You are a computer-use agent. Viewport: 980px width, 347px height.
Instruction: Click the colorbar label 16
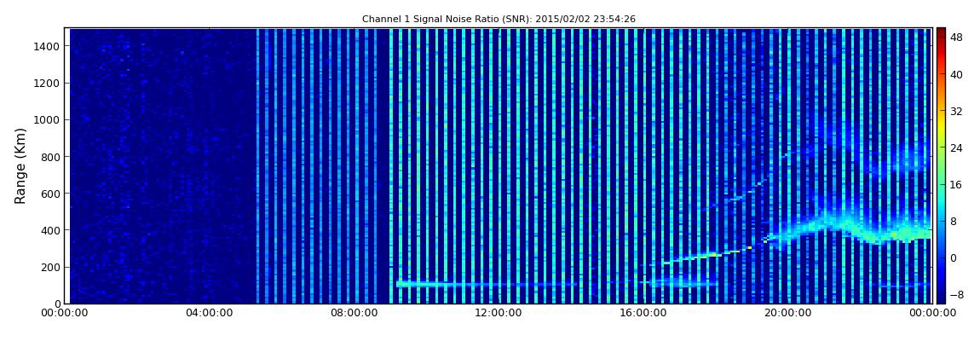click(x=957, y=184)
